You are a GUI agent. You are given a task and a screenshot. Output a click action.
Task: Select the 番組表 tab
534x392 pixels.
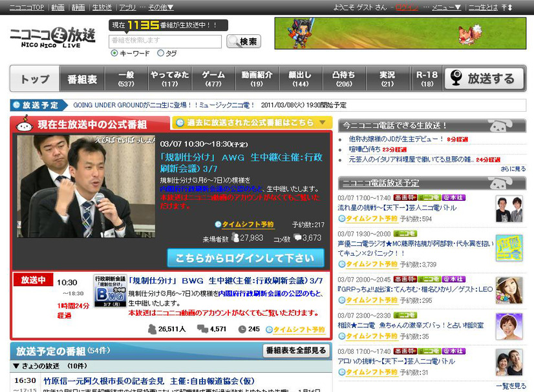click(82, 79)
